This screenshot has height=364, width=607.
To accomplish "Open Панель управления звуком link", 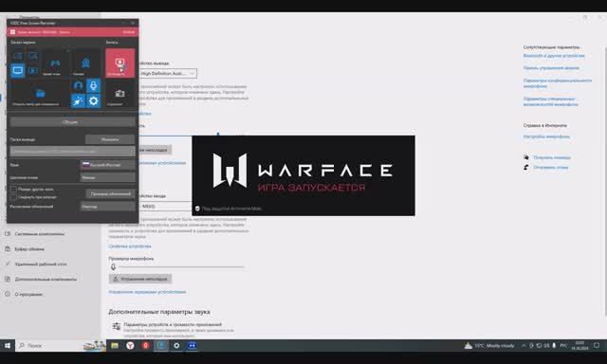I will coord(551,68).
